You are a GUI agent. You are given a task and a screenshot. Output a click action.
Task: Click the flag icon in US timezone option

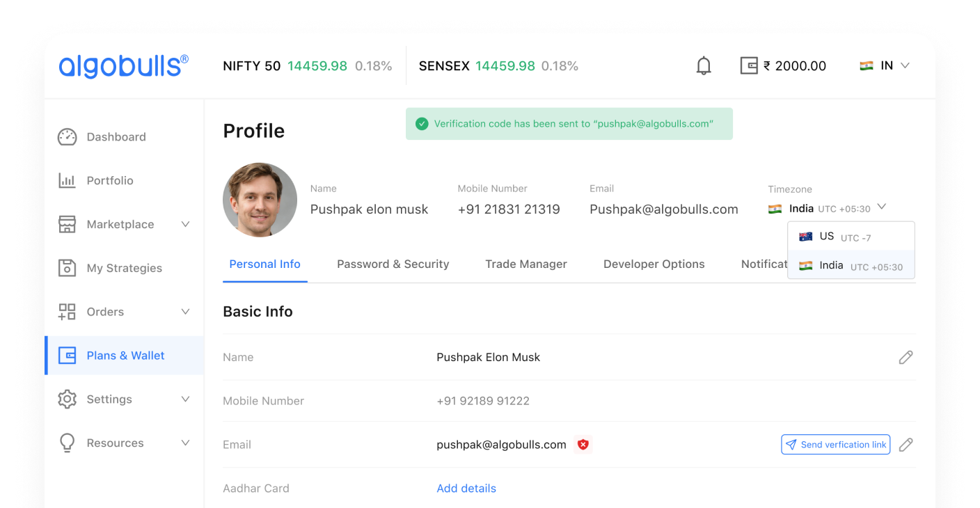tap(805, 237)
